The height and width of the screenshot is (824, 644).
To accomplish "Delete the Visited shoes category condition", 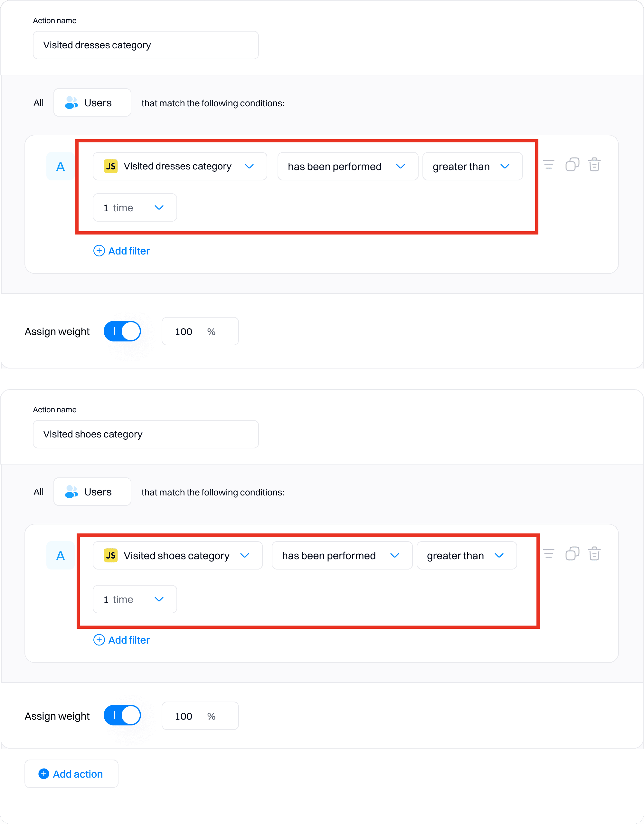I will point(594,554).
